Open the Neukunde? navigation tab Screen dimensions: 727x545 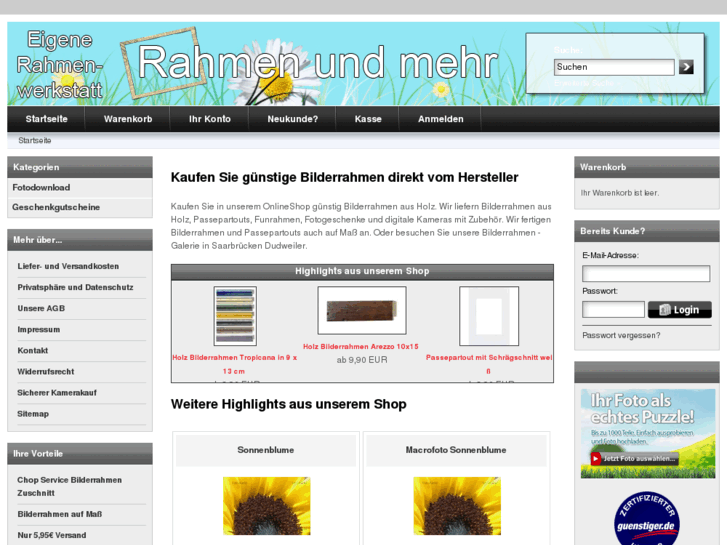(x=293, y=119)
